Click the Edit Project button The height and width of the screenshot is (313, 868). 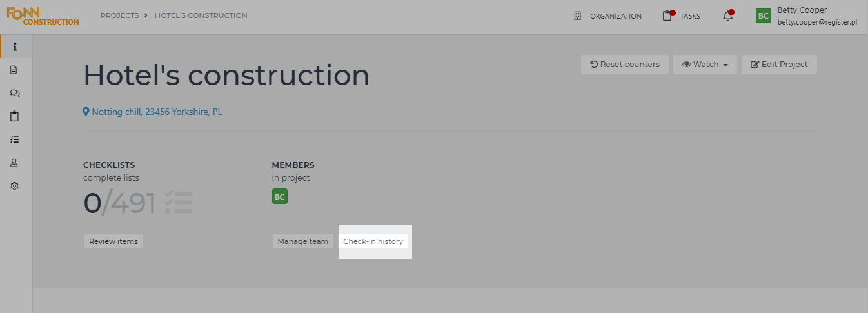pos(779,65)
